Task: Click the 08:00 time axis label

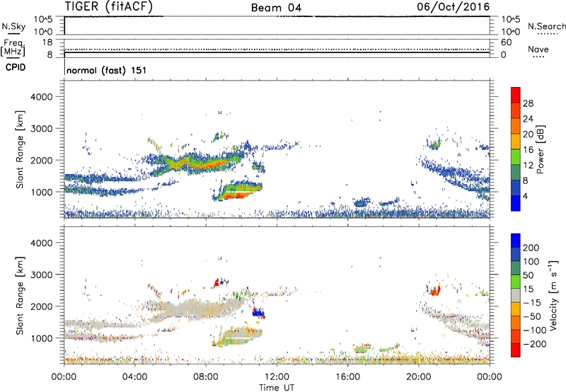Action: pos(206,376)
